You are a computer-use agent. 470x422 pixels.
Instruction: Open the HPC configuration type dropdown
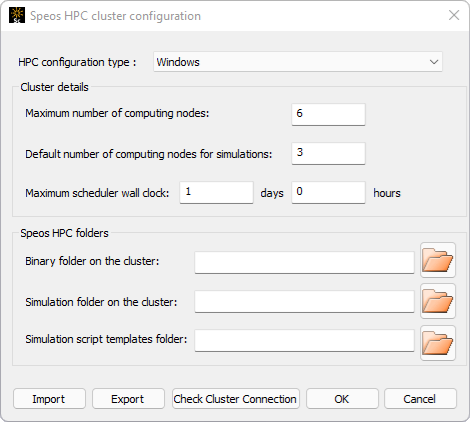point(298,62)
